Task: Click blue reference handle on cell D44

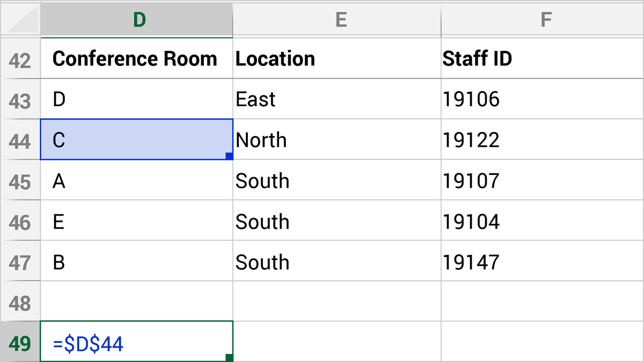Action: point(229,156)
